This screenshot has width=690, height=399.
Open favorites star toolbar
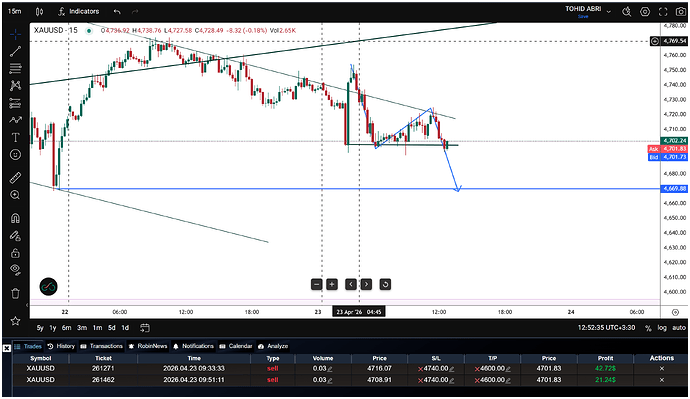15,321
